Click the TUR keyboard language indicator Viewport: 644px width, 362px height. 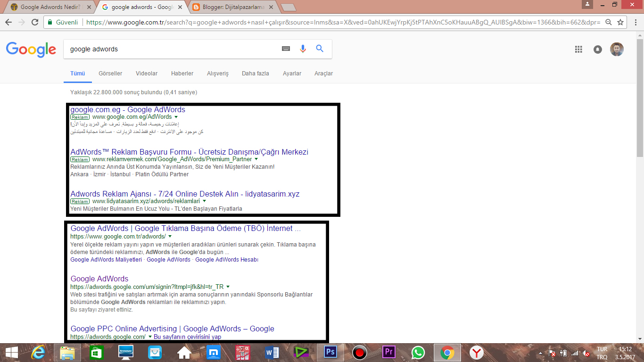(x=602, y=349)
